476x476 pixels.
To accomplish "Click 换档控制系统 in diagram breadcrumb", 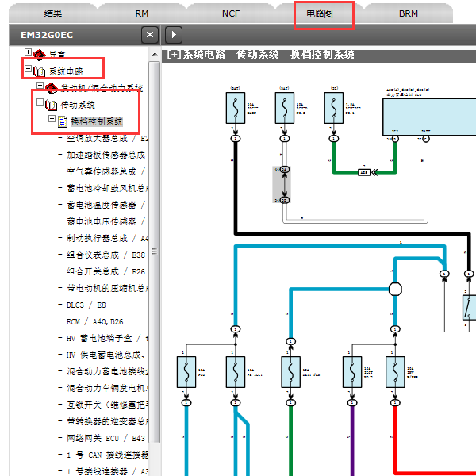I will [322, 55].
